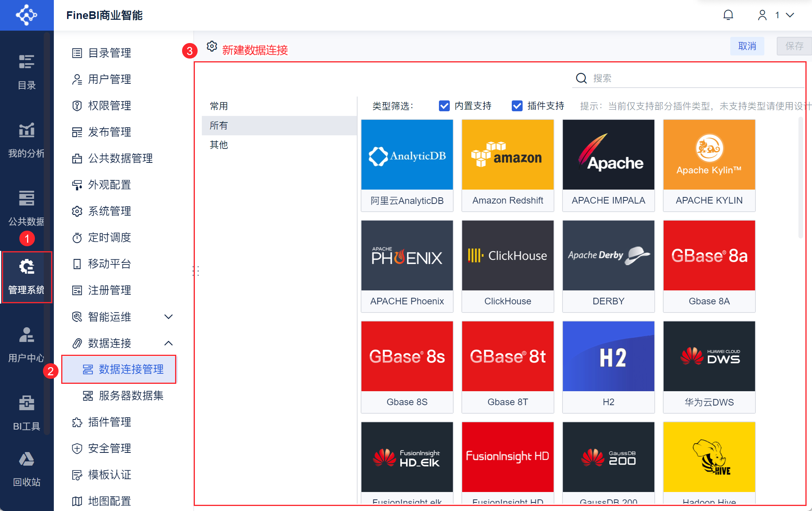The image size is (812, 511).
Task: Open the 目录 sidebar section
Action: click(26, 72)
